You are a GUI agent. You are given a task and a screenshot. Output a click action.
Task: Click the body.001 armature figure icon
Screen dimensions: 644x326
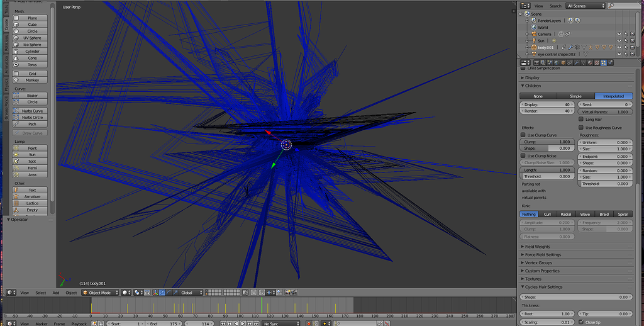591,47
